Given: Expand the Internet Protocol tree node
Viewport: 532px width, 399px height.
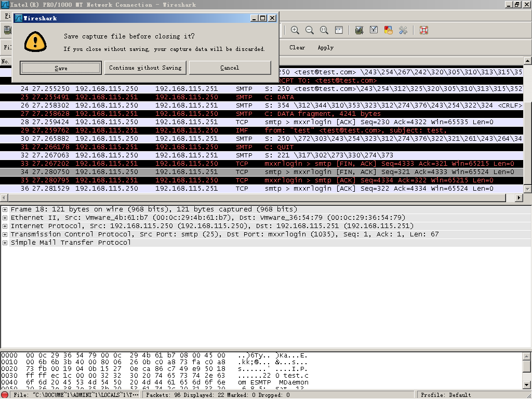Looking at the screenshot, I should [5, 226].
